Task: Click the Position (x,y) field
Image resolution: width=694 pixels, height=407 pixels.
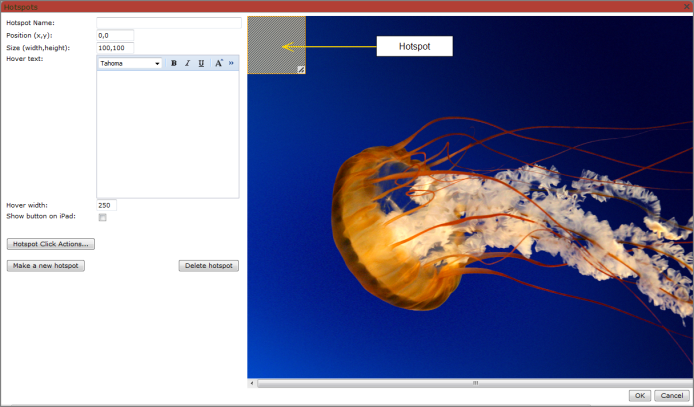Action: click(x=115, y=35)
